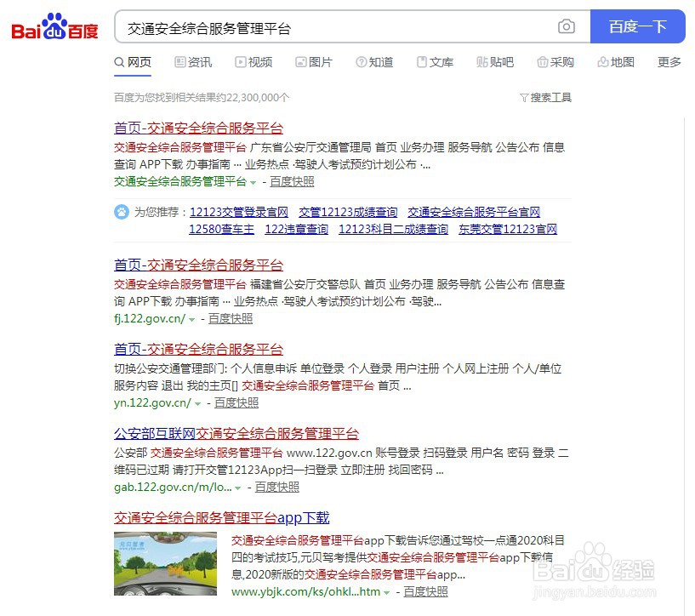Open 公安部互联网交通安全综合服务管理平台 result

[236, 433]
